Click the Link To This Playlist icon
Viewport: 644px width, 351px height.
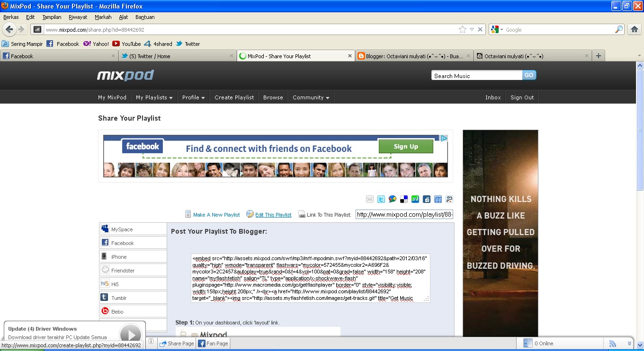point(302,215)
